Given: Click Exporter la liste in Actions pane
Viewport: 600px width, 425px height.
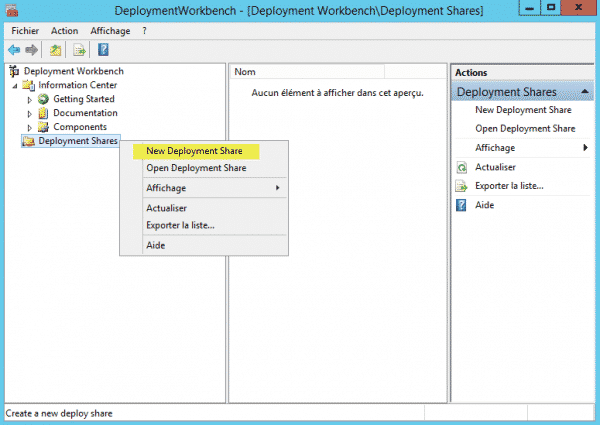Looking at the screenshot, I should coord(509,186).
